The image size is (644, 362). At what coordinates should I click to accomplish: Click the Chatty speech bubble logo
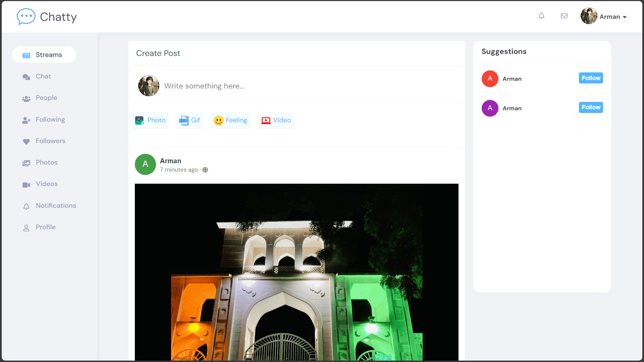point(26,17)
